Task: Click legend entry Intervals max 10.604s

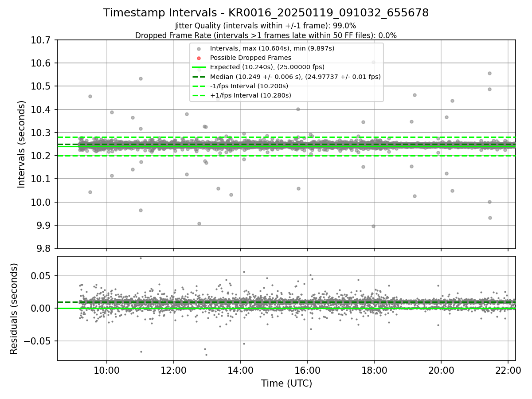Action: 272,48
